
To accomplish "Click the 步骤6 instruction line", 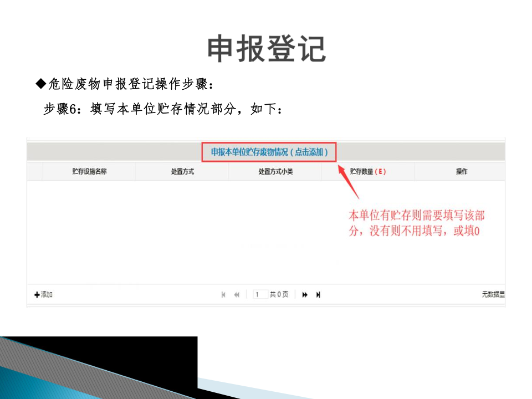I will coord(163,109).
